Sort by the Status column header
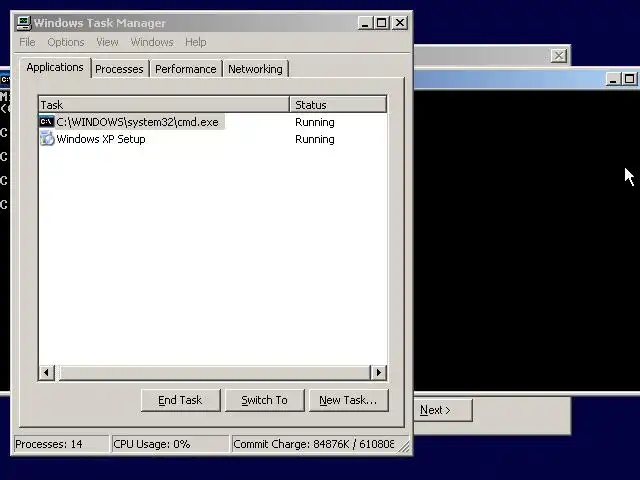 (x=338, y=104)
